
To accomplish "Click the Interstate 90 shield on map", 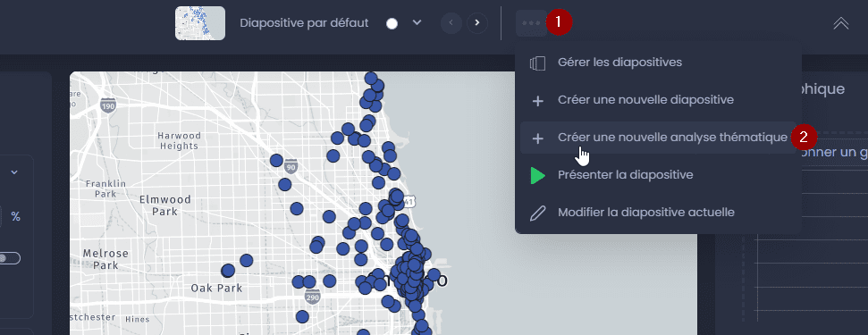I will pyautogui.click(x=291, y=165).
